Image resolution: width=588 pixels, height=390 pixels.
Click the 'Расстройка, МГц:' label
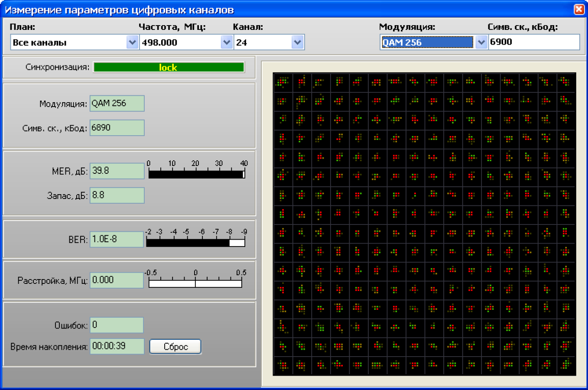tap(52, 281)
